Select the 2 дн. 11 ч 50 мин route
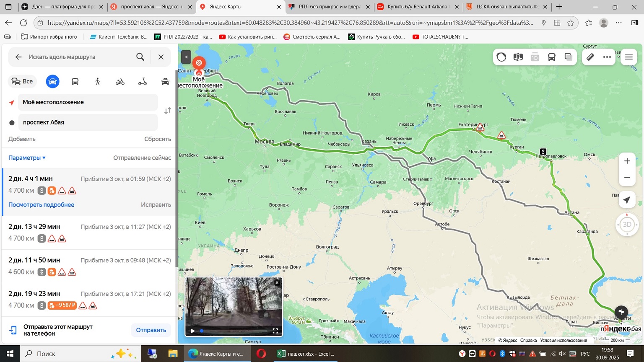The height and width of the screenshot is (362, 644). pos(89,266)
